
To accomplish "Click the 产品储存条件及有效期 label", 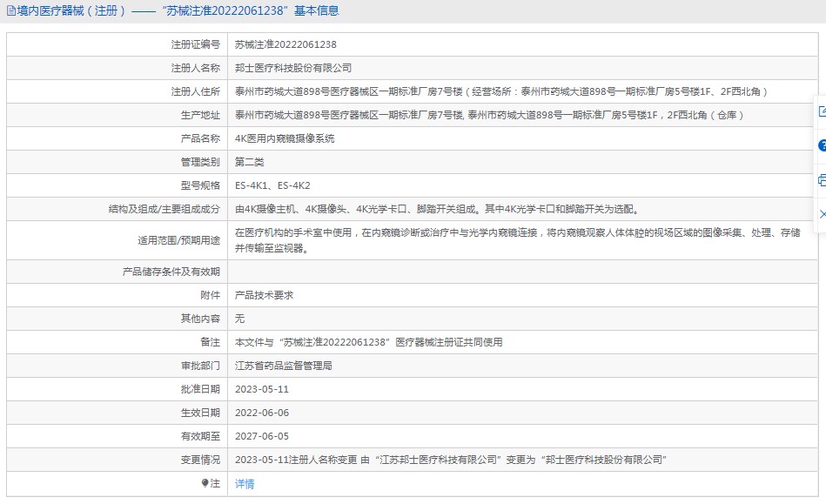I will click(x=171, y=272).
